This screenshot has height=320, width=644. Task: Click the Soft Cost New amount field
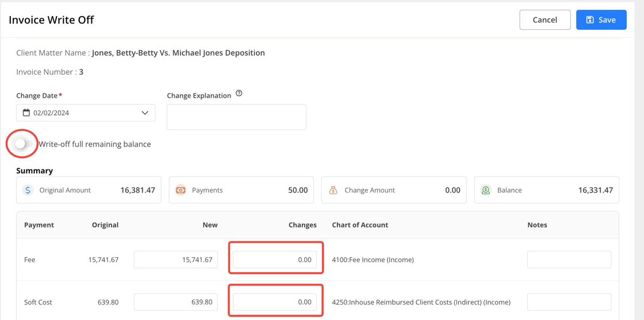coord(176,302)
